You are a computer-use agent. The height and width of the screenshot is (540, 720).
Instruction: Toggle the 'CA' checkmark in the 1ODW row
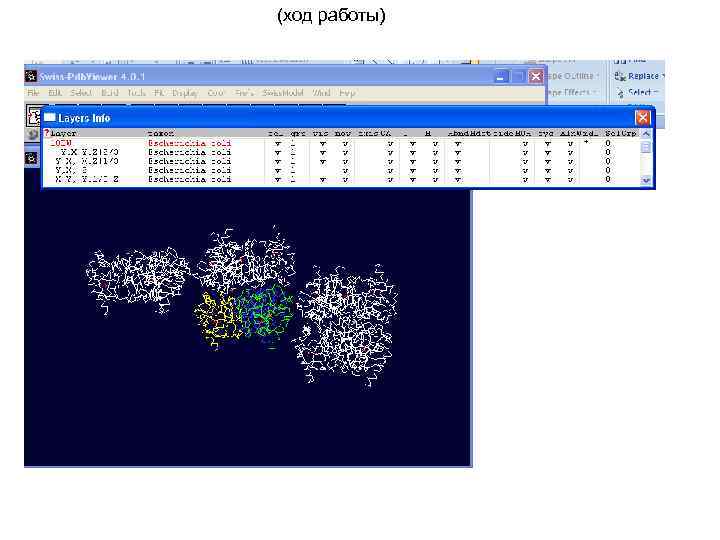click(390, 144)
